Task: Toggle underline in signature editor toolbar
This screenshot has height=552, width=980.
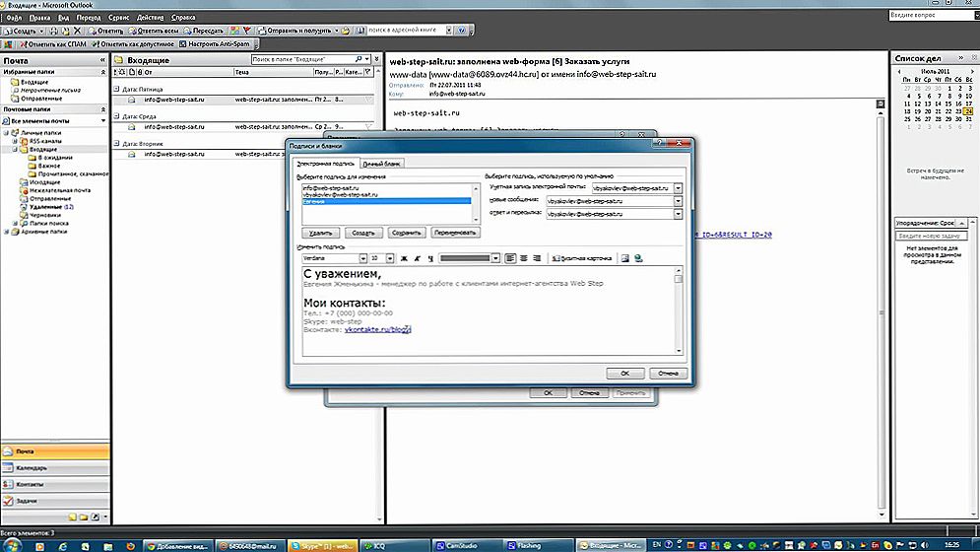Action: (430, 258)
